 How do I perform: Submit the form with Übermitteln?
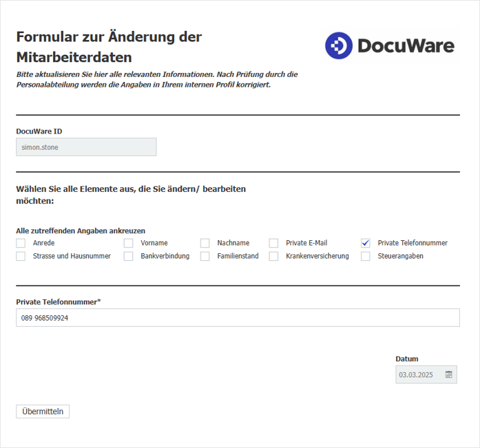pyautogui.click(x=43, y=412)
